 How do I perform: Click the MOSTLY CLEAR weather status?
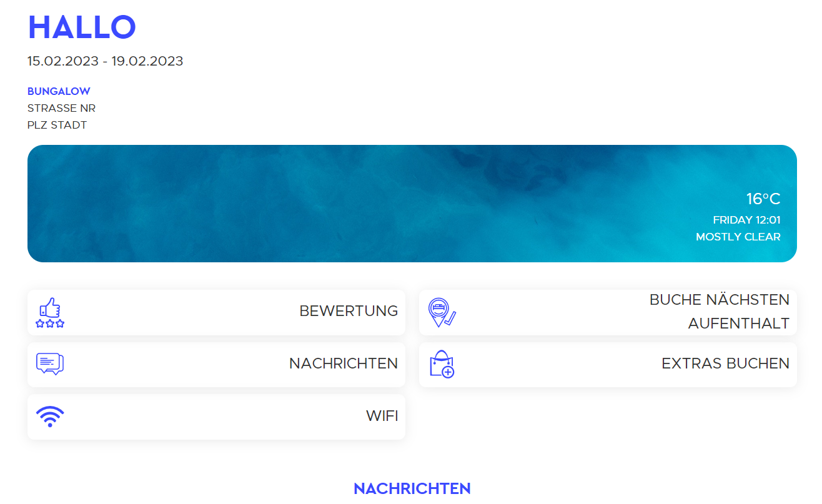pyautogui.click(x=738, y=237)
